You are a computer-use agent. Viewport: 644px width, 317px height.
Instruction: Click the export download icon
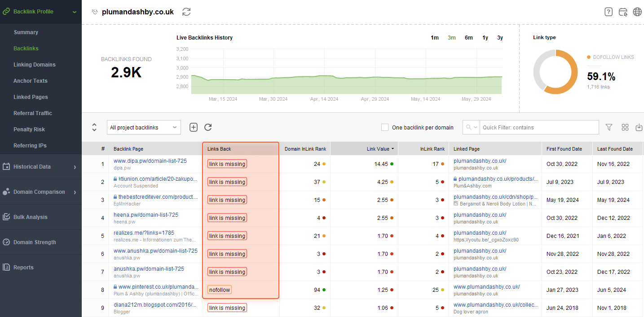pyautogui.click(x=640, y=127)
